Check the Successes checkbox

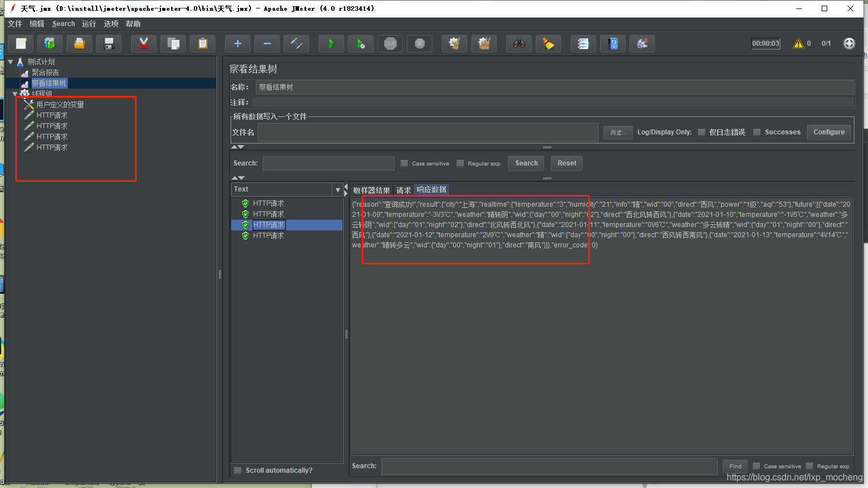pos(757,132)
